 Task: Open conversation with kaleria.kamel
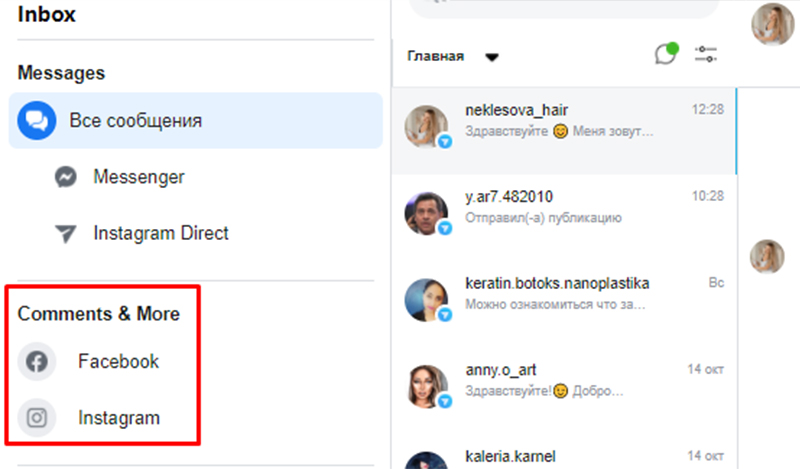565,453
